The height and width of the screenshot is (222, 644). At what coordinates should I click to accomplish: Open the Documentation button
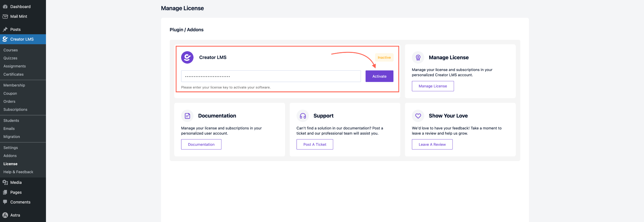point(201,144)
